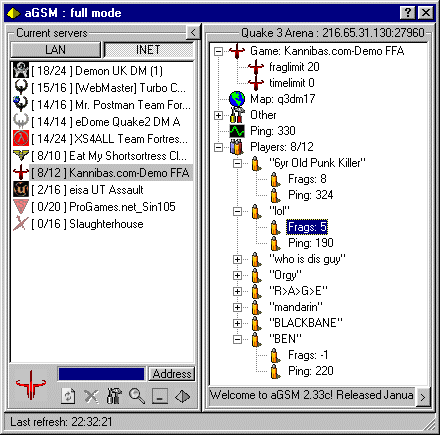The width and height of the screenshot is (440, 435).
Task: Click the magnifying glass search icon
Action: pos(137,396)
